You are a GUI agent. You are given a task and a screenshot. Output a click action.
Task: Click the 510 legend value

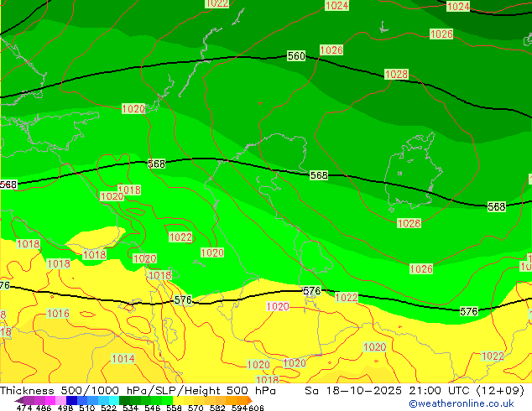tap(87, 408)
